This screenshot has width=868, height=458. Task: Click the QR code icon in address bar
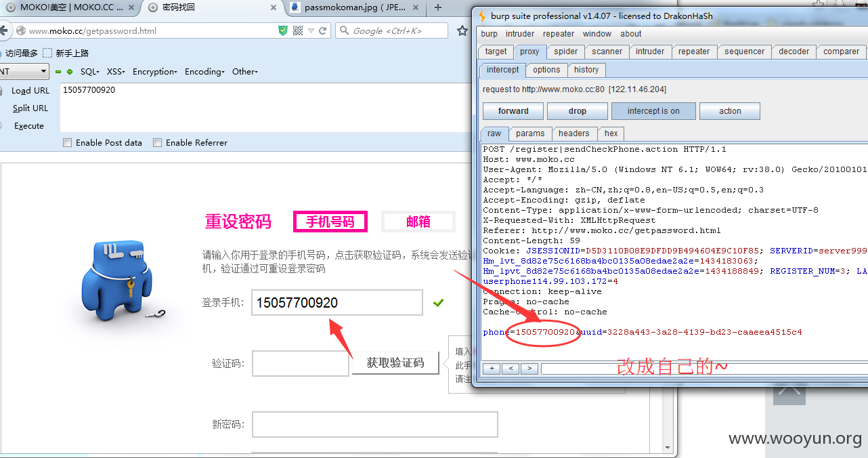(x=298, y=30)
